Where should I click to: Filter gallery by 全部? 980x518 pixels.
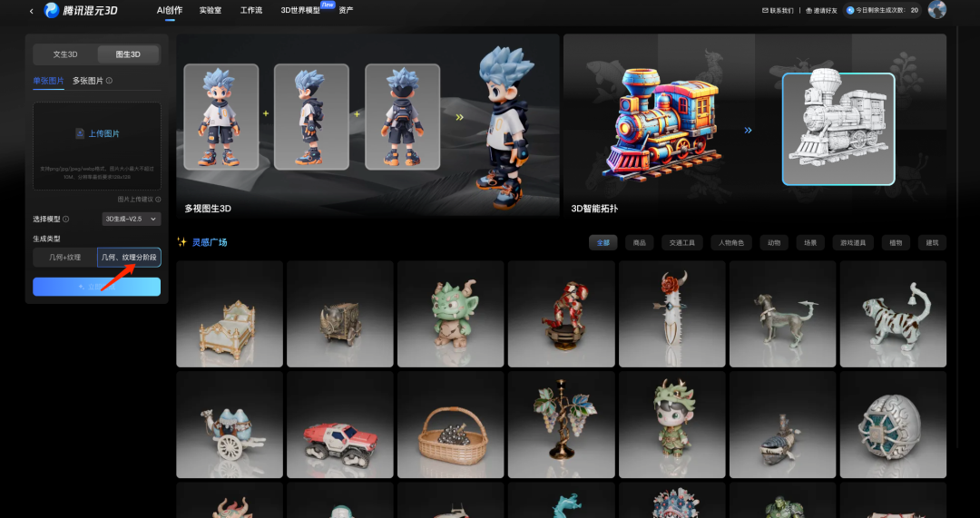pos(603,242)
